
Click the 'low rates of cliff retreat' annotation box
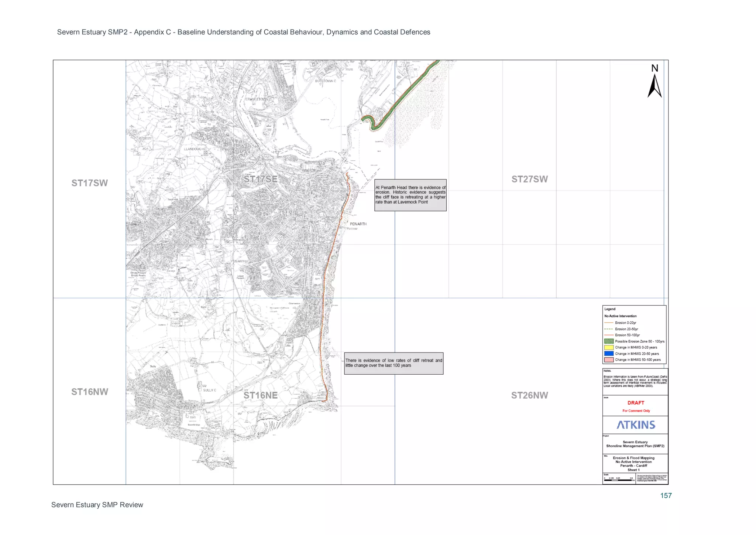click(394, 364)
